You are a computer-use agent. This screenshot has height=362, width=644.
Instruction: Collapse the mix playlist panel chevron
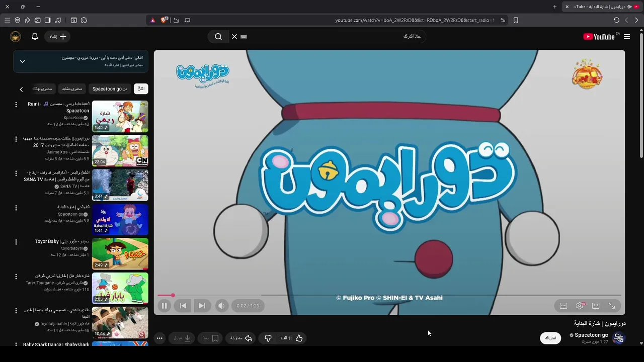tap(22, 61)
